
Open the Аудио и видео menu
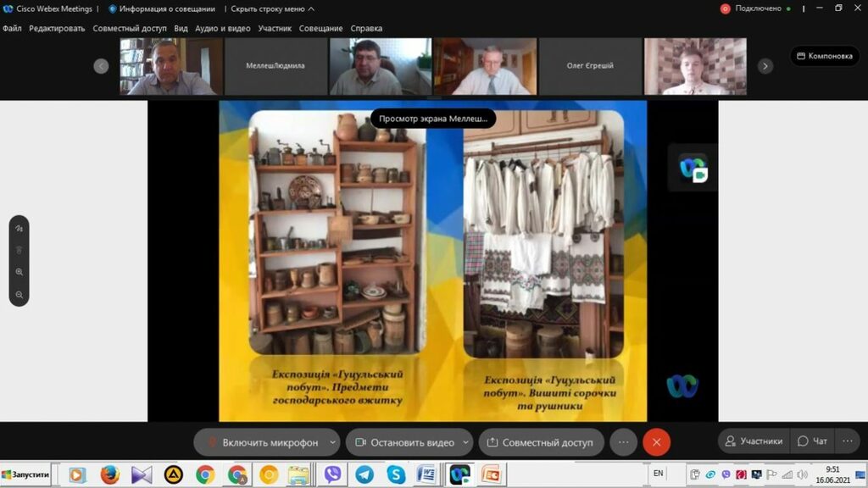click(223, 28)
